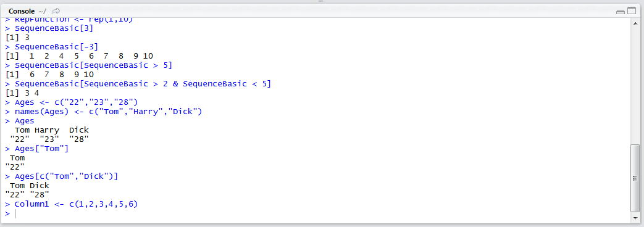The image size is (644, 227).
Task: Click the names(Ages) assignment command line
Action: [104, 112]
